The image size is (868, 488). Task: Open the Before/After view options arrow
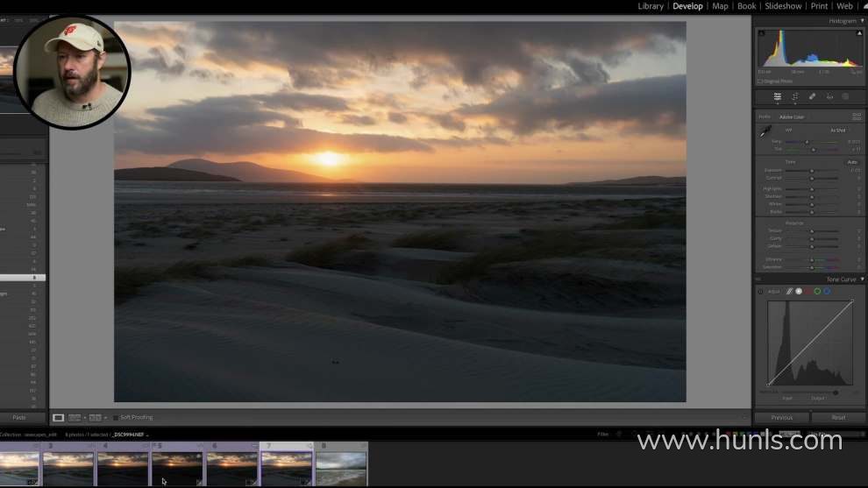point(105,418)
